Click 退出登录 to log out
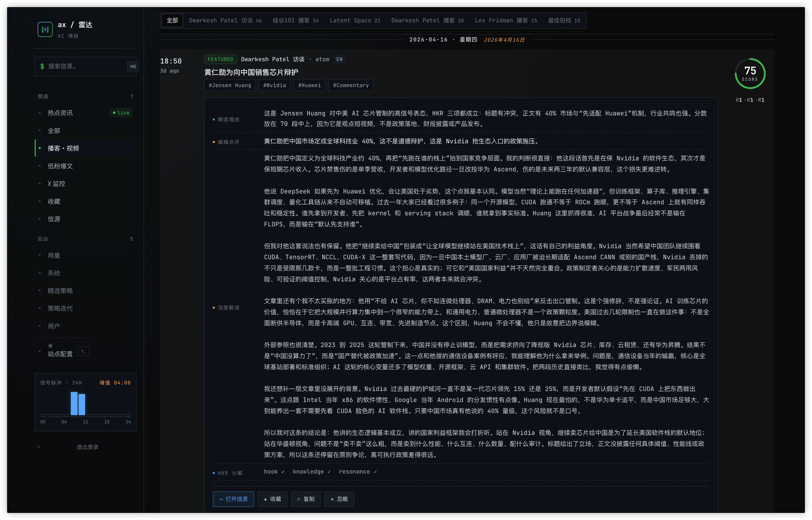Viewport: 812px width, 520px height. (87, 447)
